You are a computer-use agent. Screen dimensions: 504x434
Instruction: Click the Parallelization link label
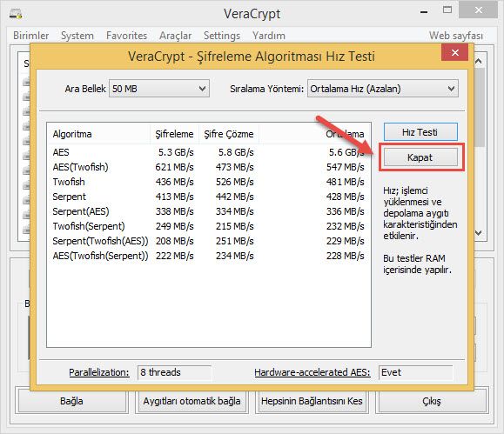click(x=99, y=372)
